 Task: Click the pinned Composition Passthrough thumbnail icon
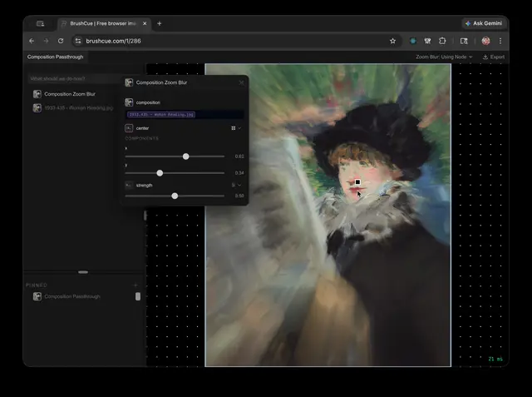(37, 296)
